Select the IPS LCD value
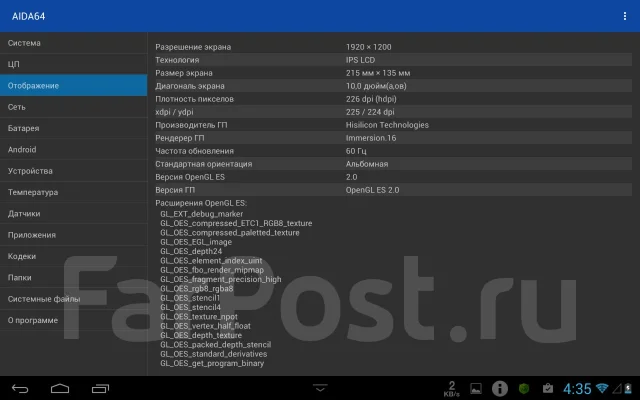This screenshot has width=640, height=400. point(360,60)
